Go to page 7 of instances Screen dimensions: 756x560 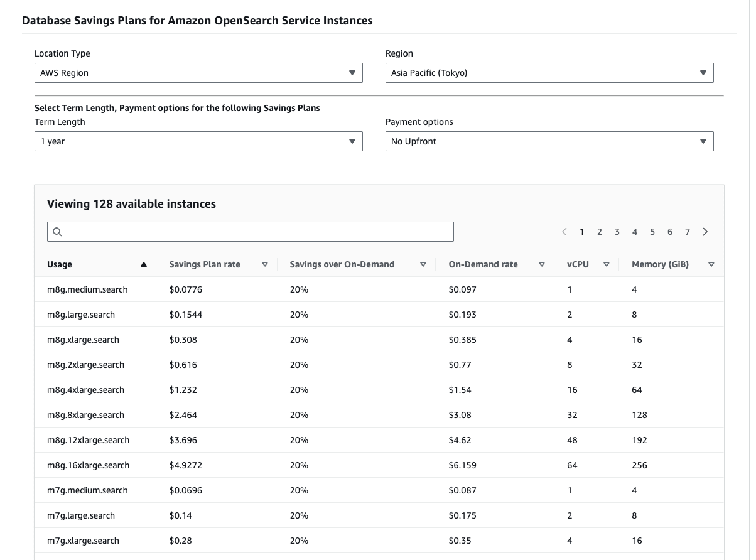688,232
